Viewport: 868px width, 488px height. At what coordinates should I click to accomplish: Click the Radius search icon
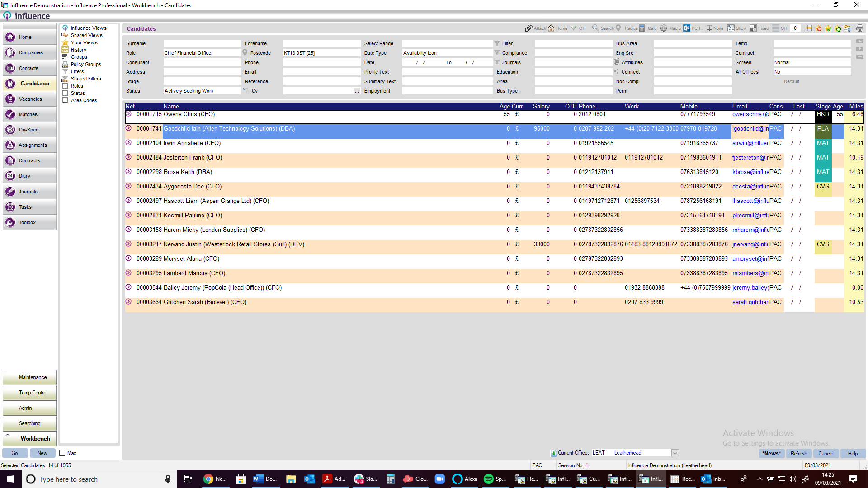tap(618, 28)
